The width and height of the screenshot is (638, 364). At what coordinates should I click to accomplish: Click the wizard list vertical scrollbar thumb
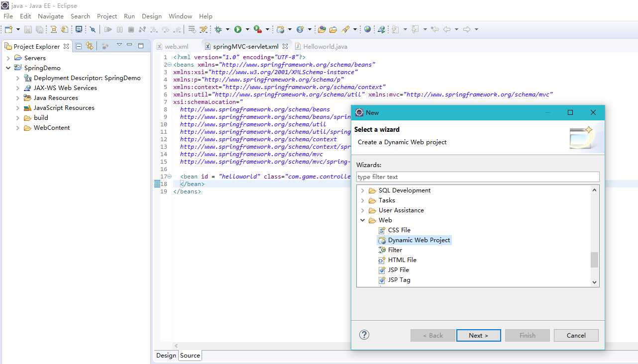(x=594, y=260)
